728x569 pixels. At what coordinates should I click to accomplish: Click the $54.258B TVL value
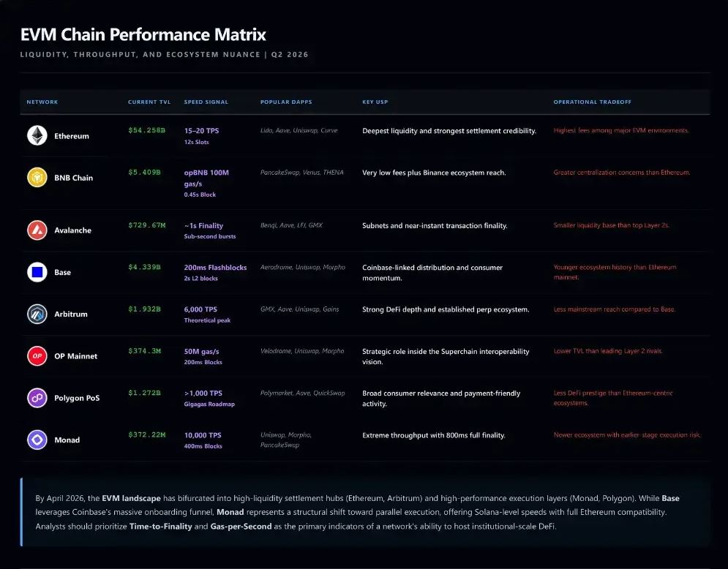pos(147,130)
